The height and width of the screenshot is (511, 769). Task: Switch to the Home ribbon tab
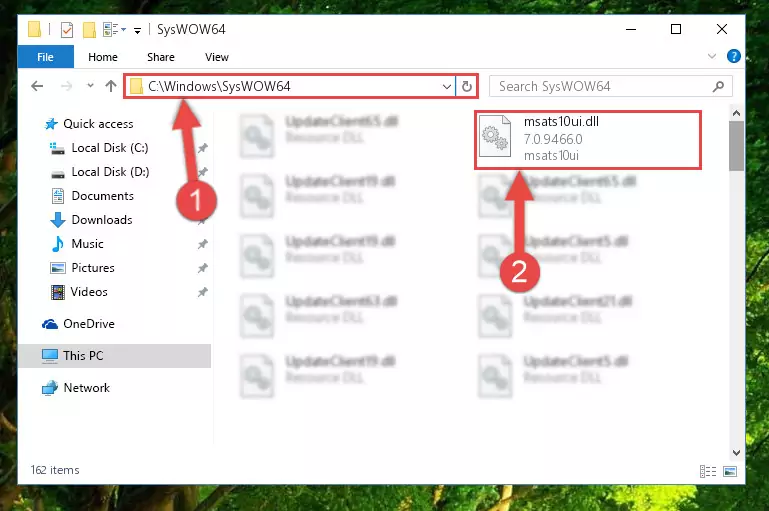click(x=103, y=57)
